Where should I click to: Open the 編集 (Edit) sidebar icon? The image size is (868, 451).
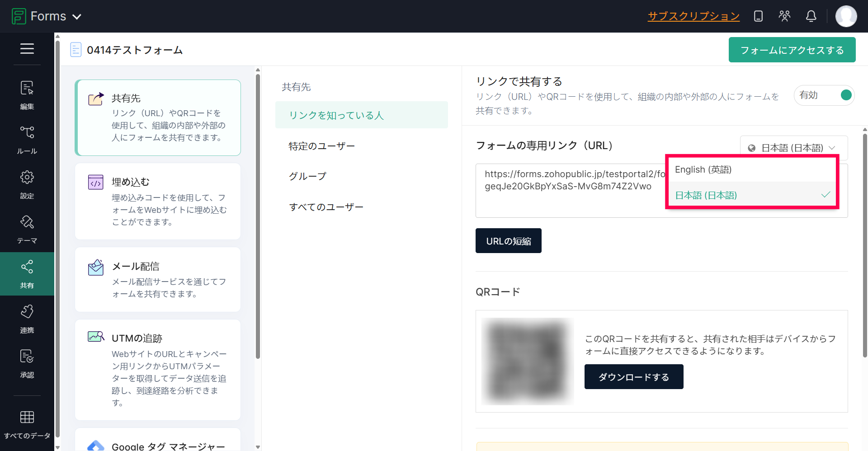(27, 94)
